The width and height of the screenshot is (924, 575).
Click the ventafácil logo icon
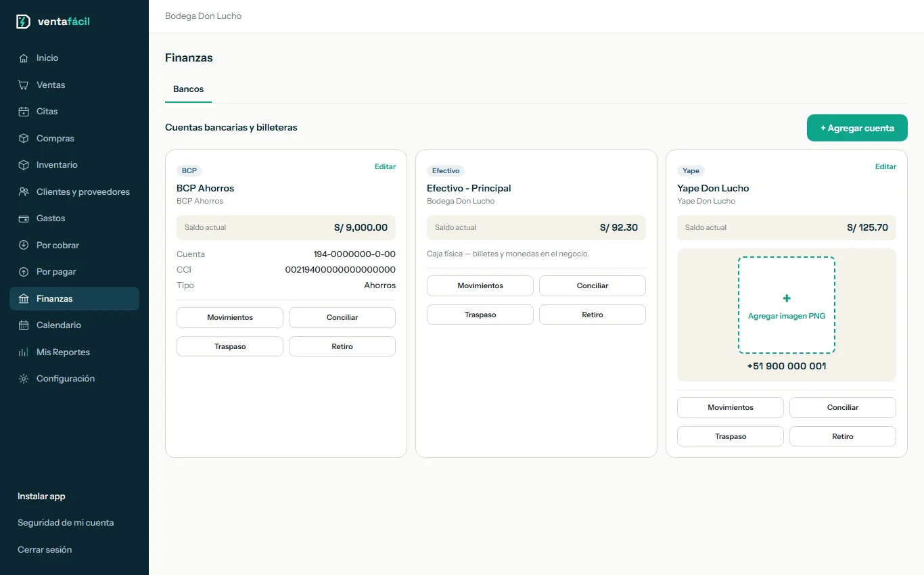[23, 22]
